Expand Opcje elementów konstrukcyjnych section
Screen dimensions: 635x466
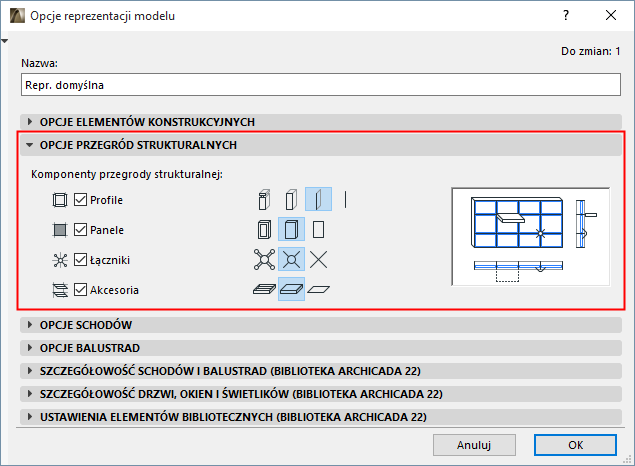tap(321, 122)
